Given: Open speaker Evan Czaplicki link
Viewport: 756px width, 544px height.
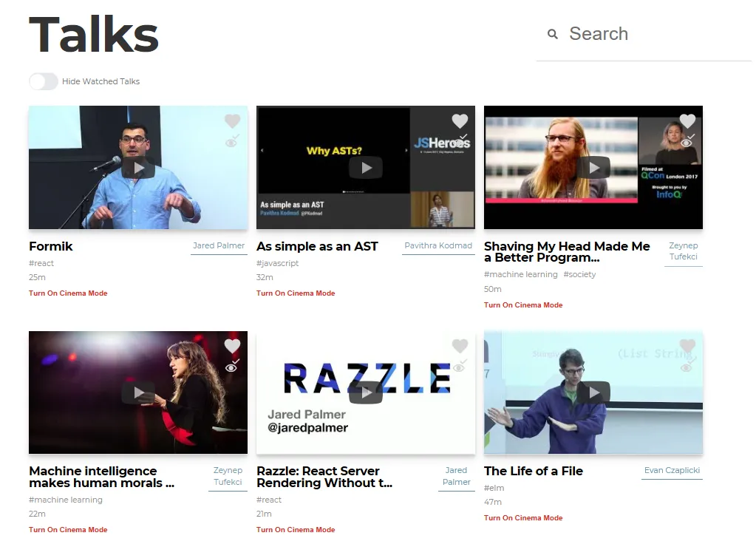Looking at the screenshot, I should (x=672, y=470).
